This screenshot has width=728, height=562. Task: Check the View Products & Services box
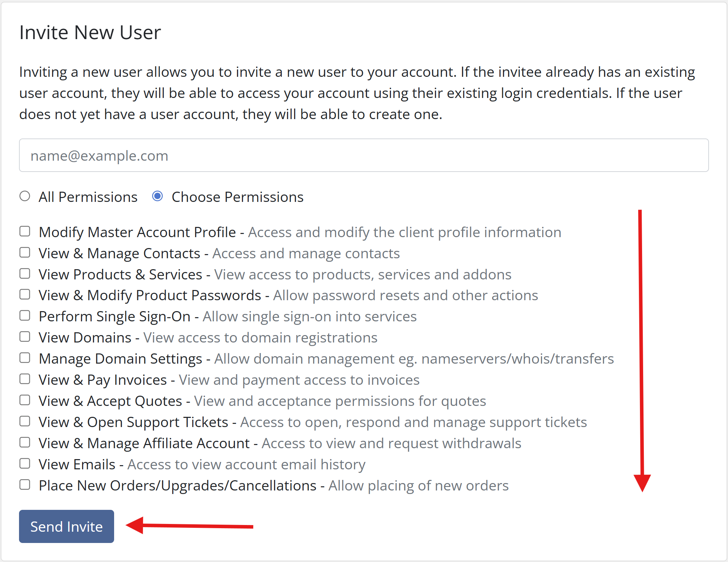[25, 273]
